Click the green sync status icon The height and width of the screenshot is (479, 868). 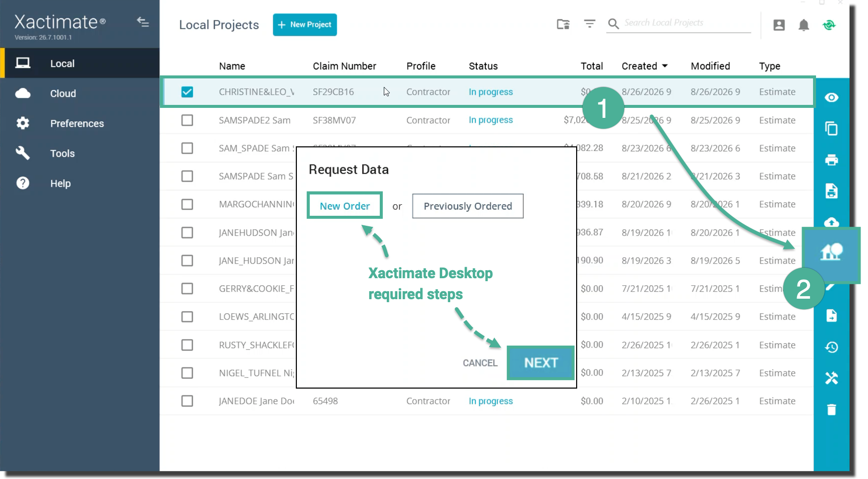(x=829, y=25)
